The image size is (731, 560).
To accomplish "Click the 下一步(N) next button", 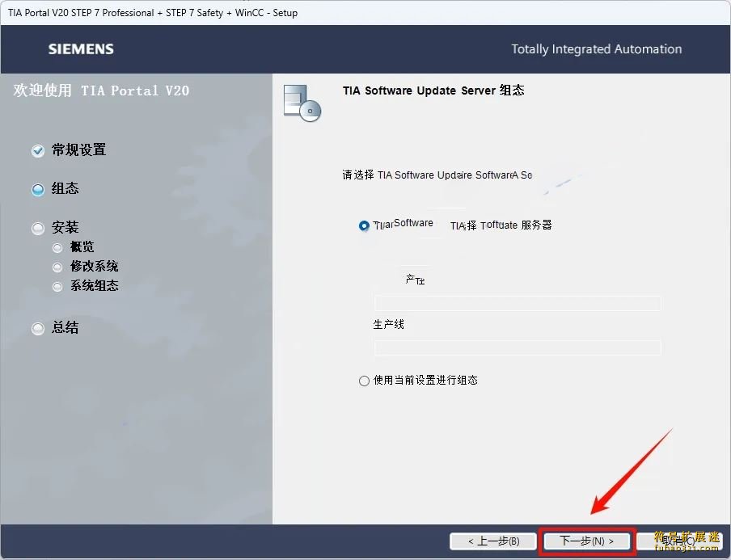I will point(586,541).
